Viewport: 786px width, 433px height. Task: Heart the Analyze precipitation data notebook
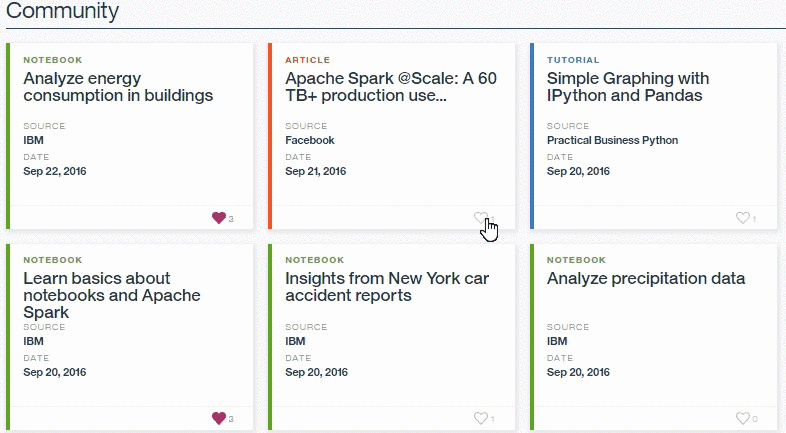click(x=742, y=418)
